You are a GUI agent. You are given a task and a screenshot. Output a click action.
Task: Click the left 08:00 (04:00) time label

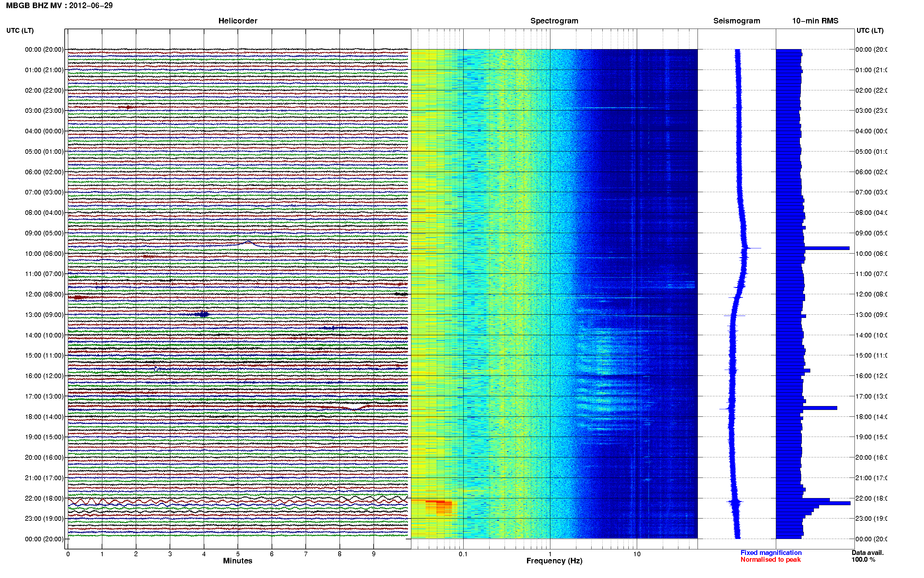click(x=44, y=213)
